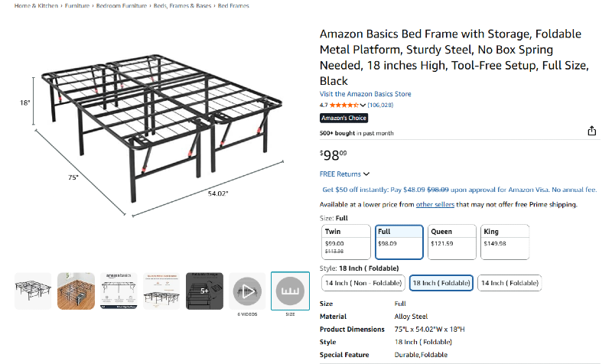The image size is (612, 364).
Task: View the wood floor bedroom thumbnail
Action: click(76, 291)
